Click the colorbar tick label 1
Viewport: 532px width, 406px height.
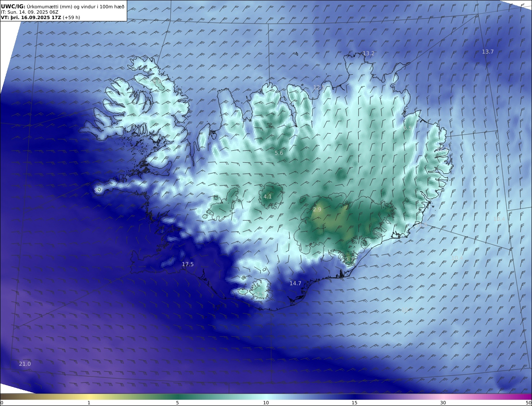(89, 403)
